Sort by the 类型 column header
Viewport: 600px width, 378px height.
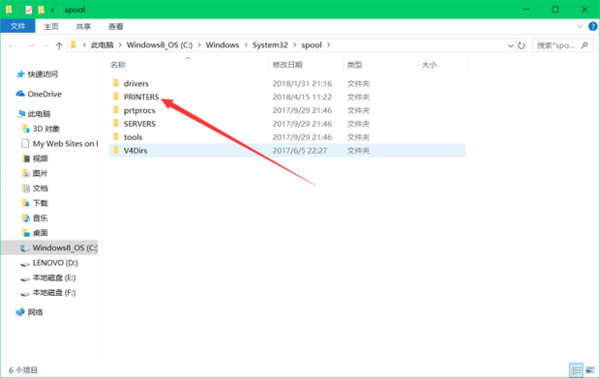tap(354, 65)
